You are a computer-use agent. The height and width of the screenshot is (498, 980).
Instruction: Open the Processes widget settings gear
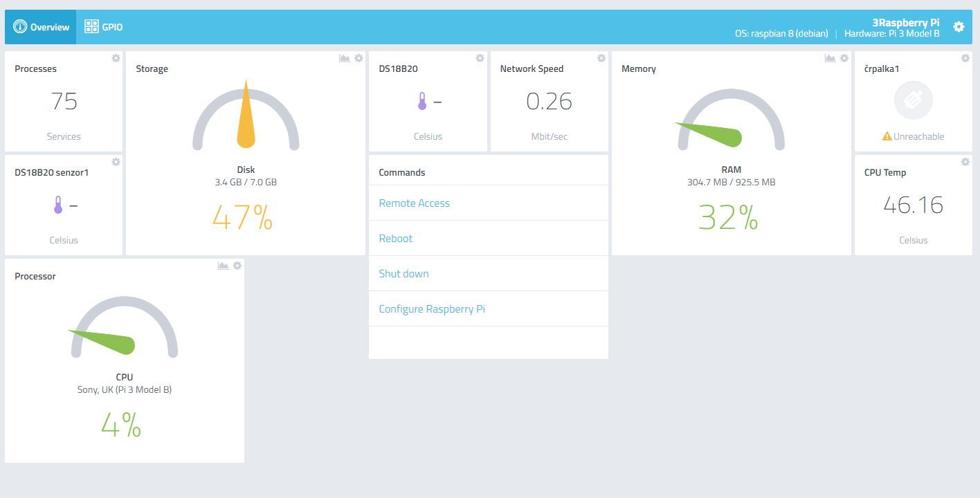tap(116, 58)
